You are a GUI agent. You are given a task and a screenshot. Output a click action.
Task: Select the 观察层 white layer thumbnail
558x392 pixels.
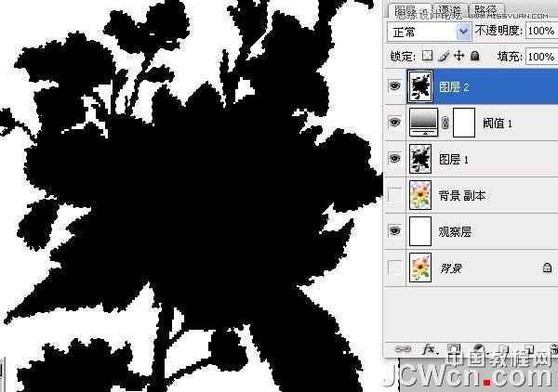point(420,231)
